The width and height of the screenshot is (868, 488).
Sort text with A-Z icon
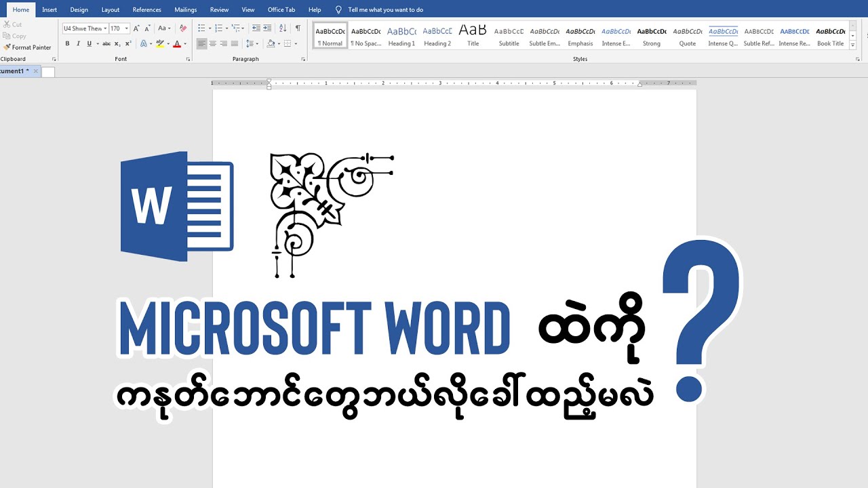[x=283, y=28]
